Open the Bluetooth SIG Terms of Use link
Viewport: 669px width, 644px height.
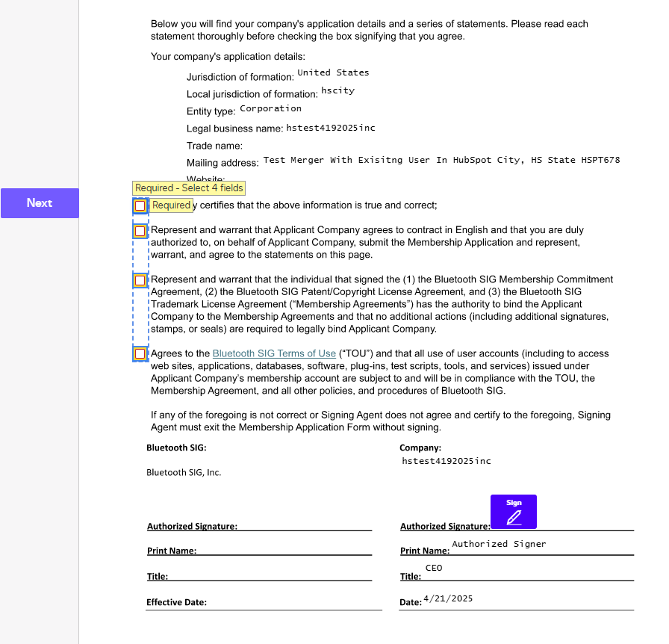(x=274, y=353)
